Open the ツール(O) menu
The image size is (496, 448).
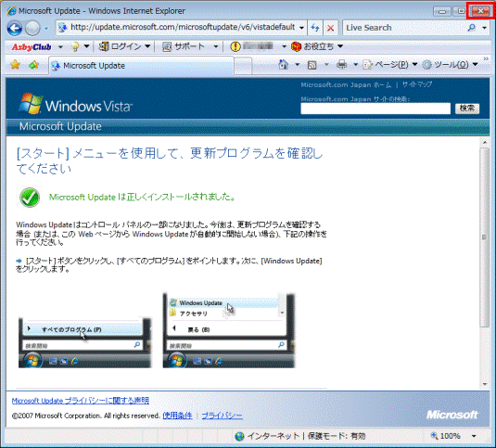[450, 65]
